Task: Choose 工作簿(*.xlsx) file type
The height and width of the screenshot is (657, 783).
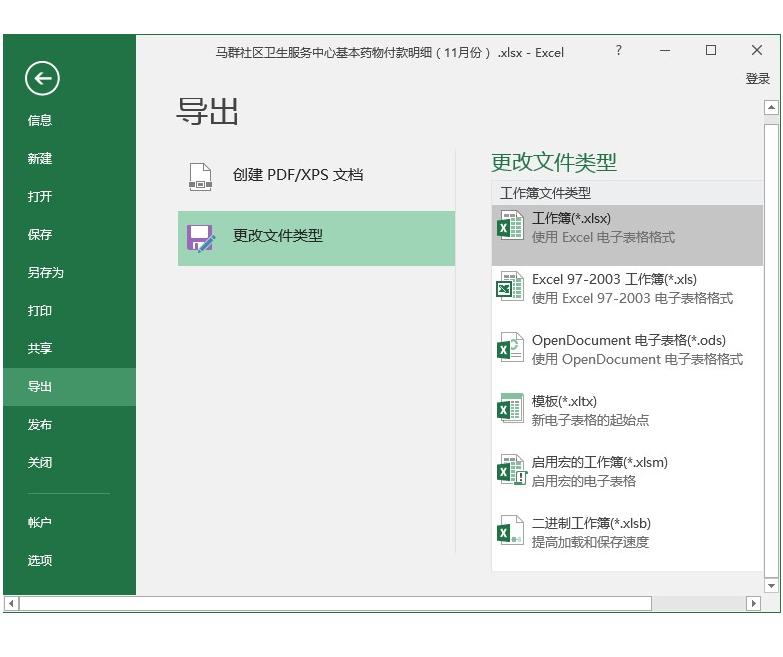Action: [627, 235]
